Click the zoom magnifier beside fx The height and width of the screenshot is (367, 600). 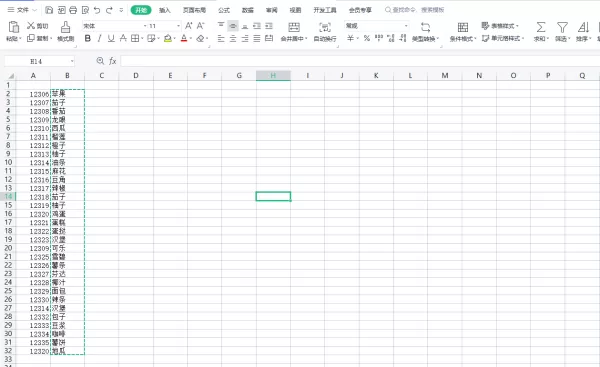pos(100,61)
